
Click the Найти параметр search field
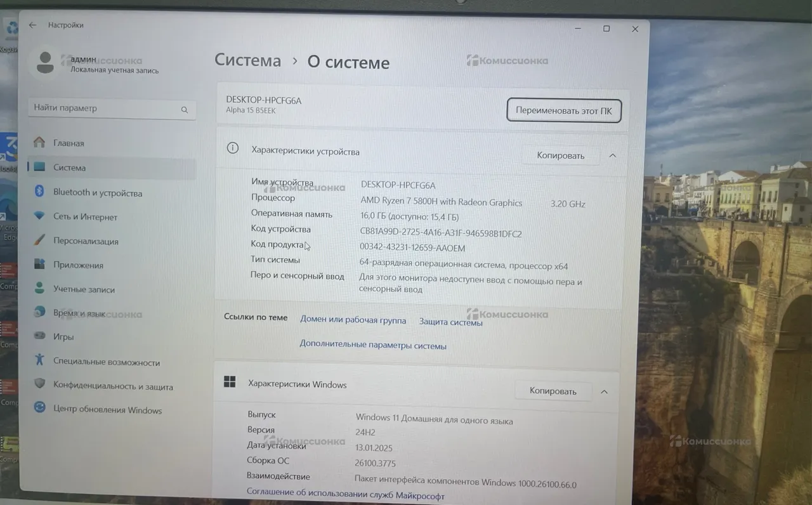112,108
